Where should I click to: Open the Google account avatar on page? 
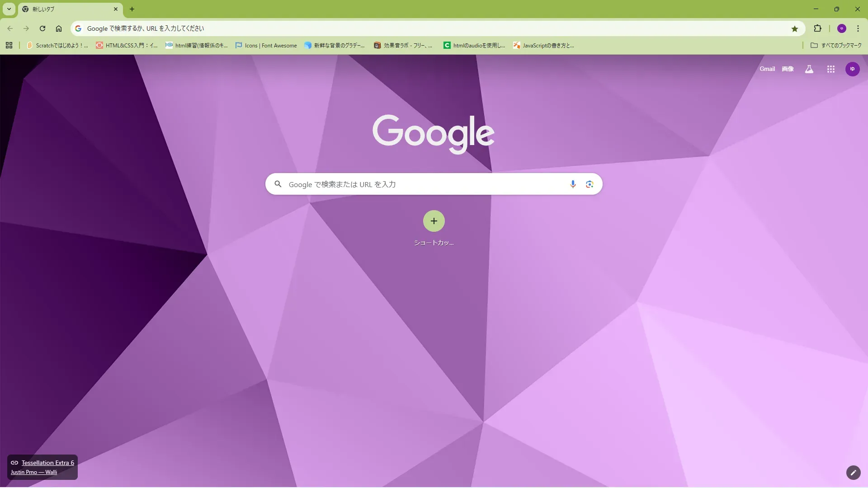[x=852, y=69]
